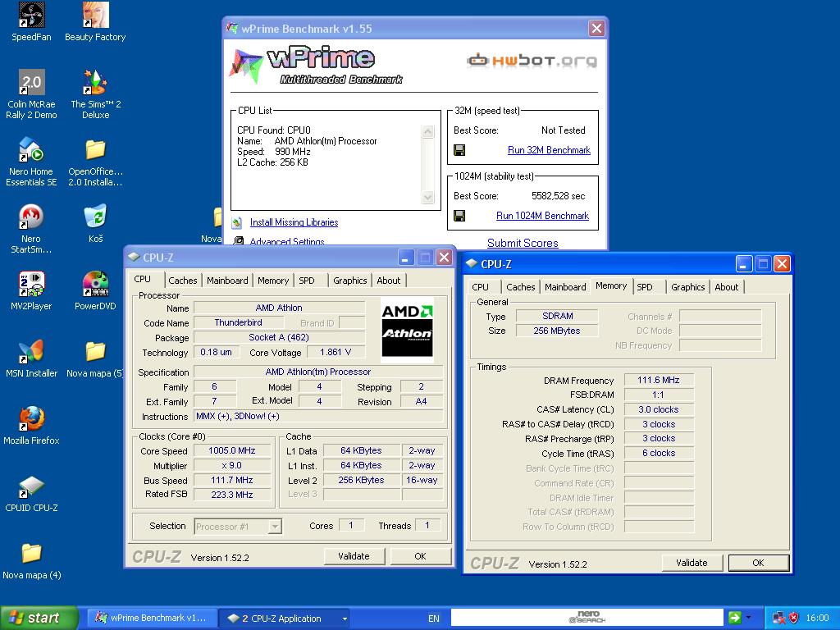The image size is (840, 630).
Task: Click the AMD Athlon logo in CPU-Z
Action: pyautogui.click(x=407, y=330)
